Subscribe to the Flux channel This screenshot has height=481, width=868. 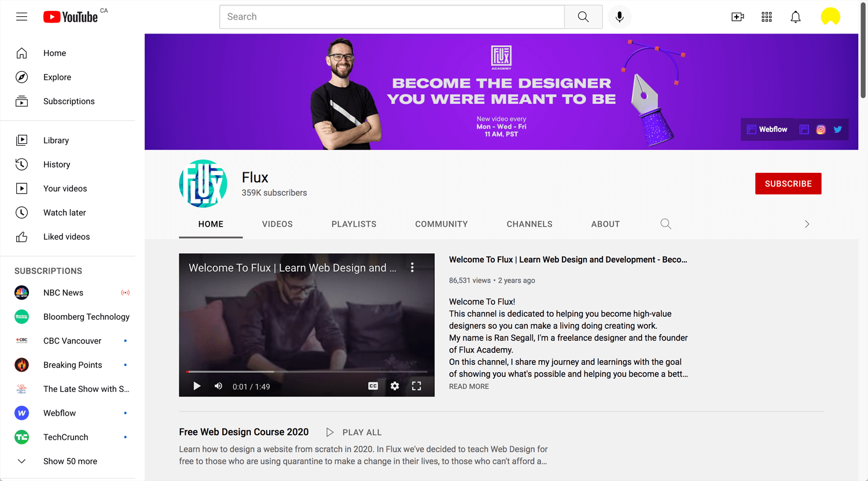[788, 184]
